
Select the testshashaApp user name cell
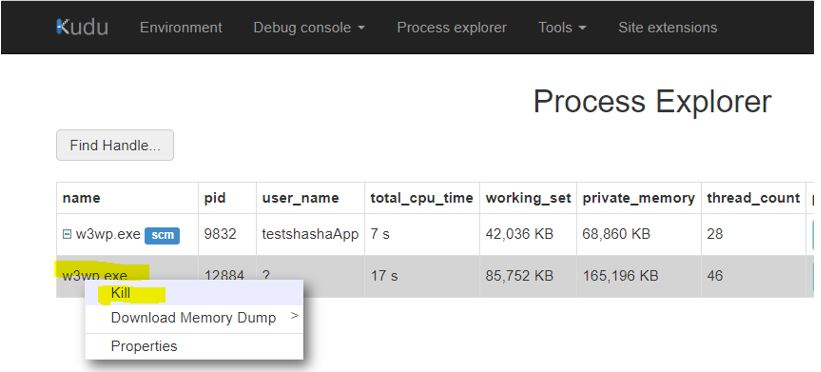[310, 234]
